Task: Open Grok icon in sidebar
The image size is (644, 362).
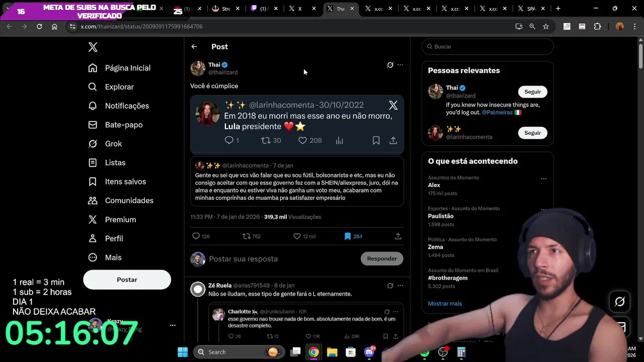Action: pyautogui.click(x=93, y=144)
